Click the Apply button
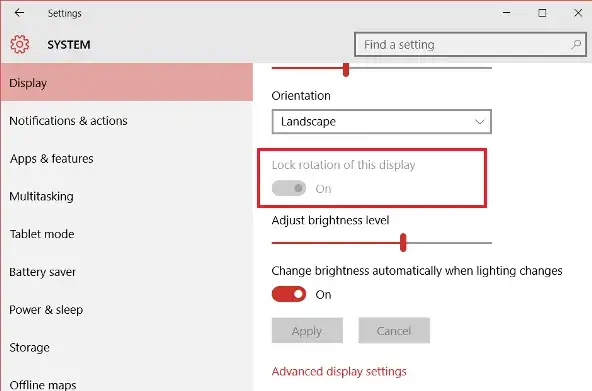The image size is (592, 391). point(307,331)
